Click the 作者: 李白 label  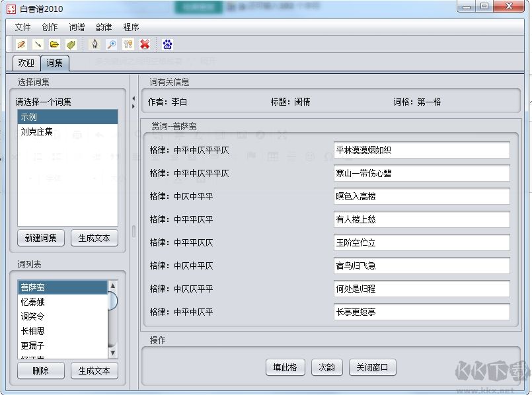[168, 102]
